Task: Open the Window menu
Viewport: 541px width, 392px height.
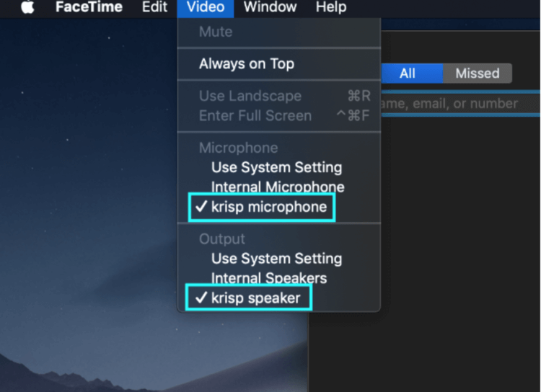Action: [270, 7]
